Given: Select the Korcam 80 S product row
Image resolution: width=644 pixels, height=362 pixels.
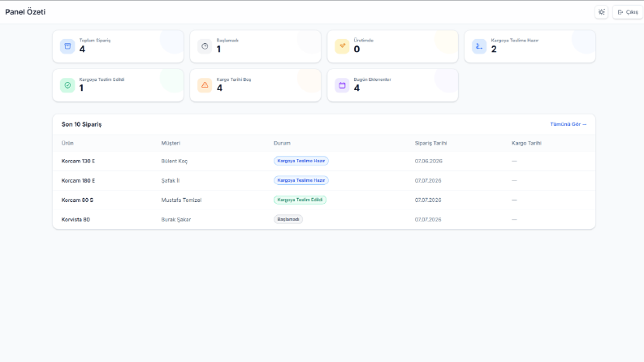Looking at the screenshot, I should 324,200.
